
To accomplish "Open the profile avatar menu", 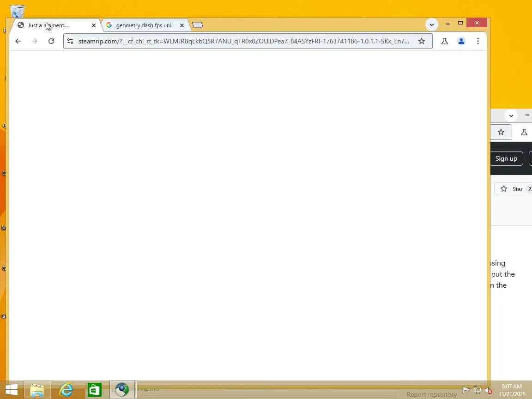I will [x=461, y=41].
